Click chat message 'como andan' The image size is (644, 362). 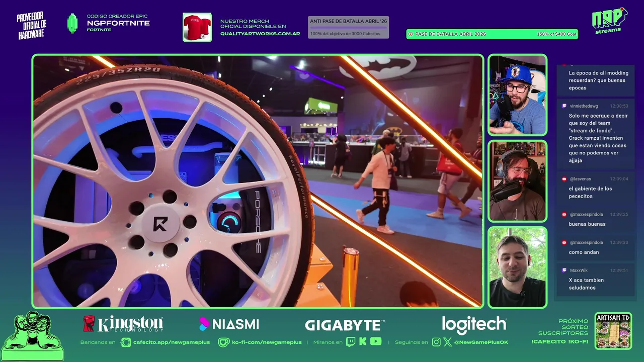[584, 252]
